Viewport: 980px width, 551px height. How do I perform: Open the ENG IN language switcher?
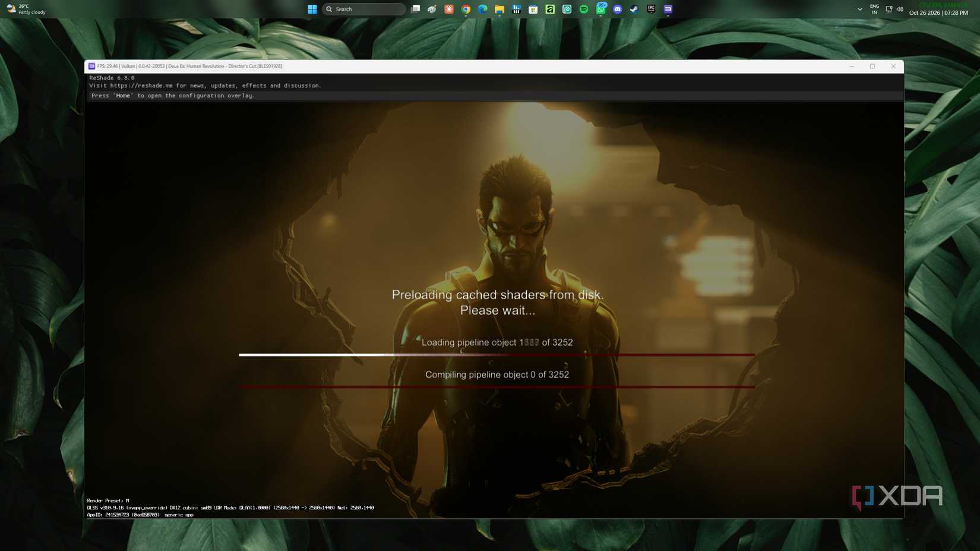pyautogui.click(x=874, y=9)
